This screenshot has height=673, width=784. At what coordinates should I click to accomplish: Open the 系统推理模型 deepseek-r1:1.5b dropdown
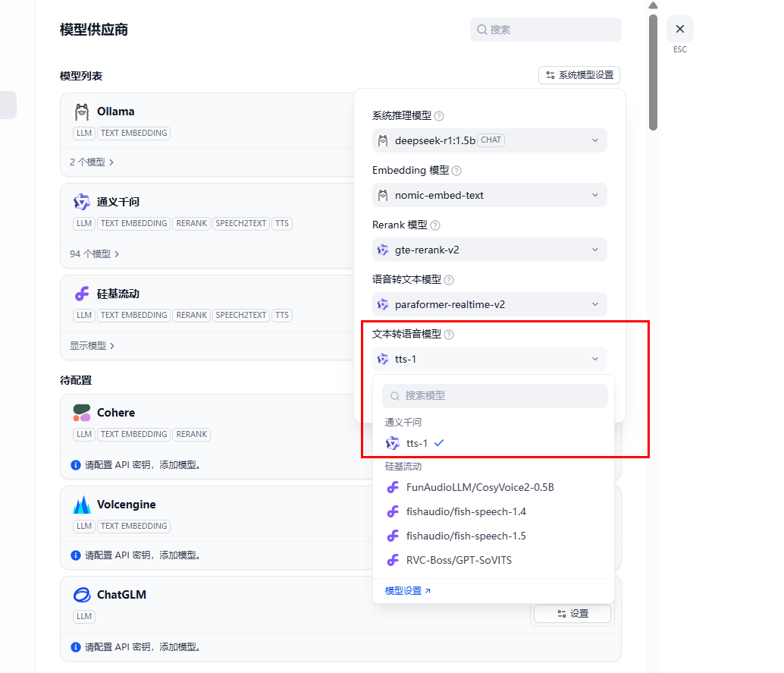490,140
